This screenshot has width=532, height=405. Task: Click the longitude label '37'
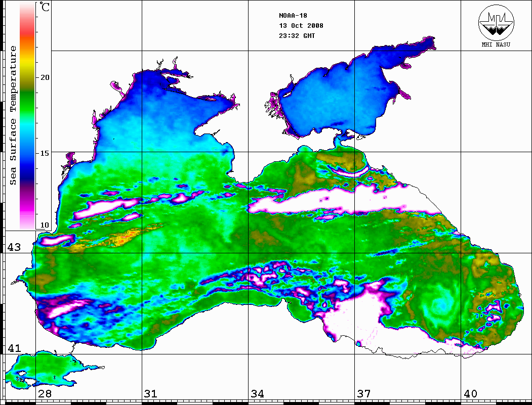pos(364,394)
